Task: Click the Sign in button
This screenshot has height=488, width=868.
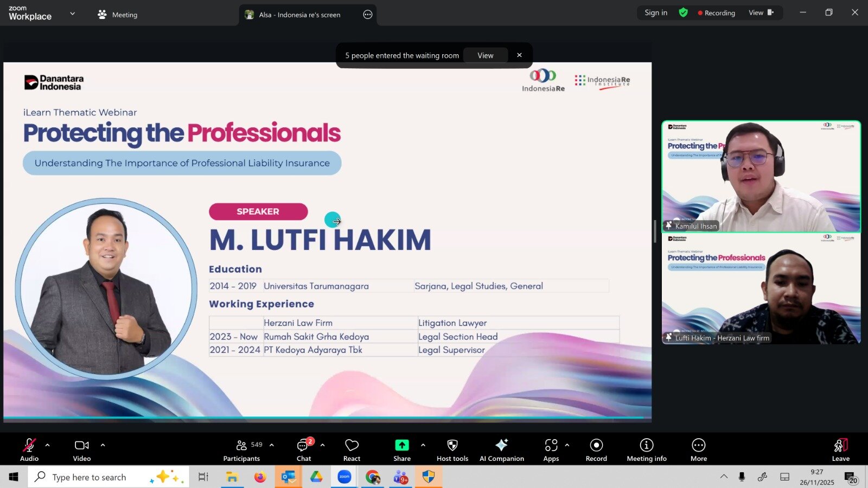Action: tap(655, 12)
